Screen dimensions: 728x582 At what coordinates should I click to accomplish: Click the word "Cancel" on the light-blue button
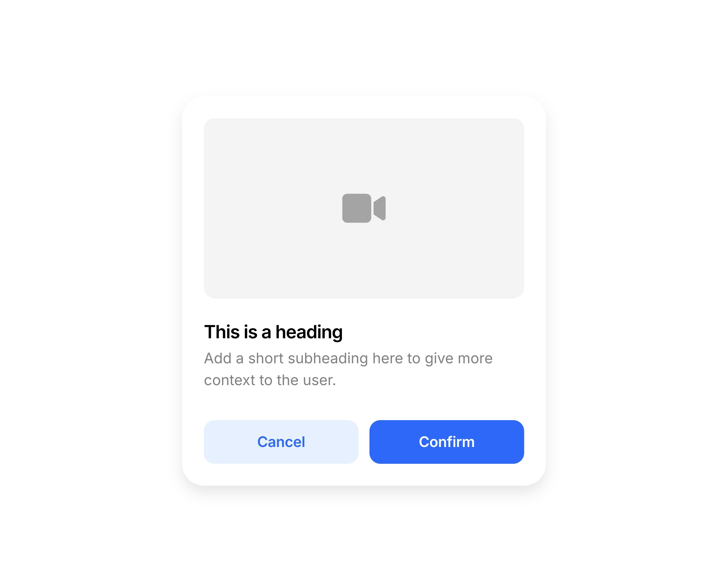coord(281,442)
